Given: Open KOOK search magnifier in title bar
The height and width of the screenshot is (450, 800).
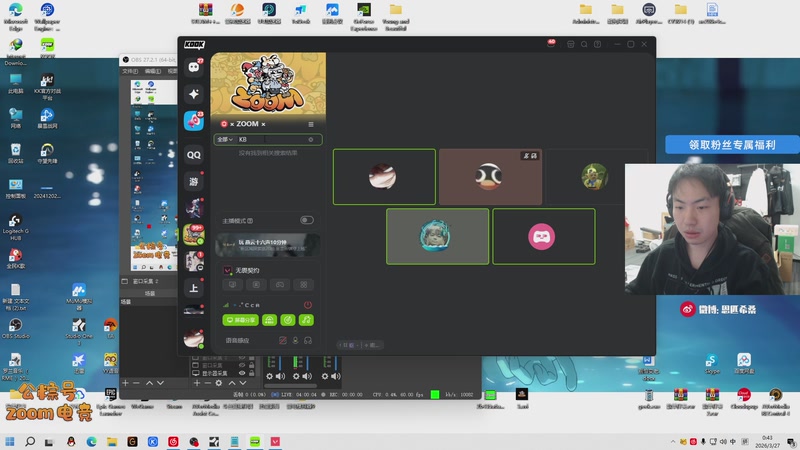Looking at the screenshot, I should coord(584,44).
